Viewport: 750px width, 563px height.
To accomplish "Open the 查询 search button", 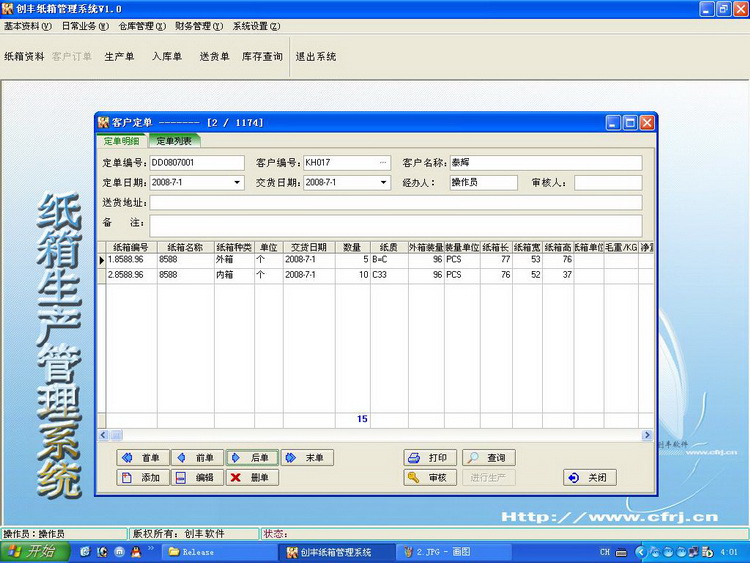I will (487, 458).
